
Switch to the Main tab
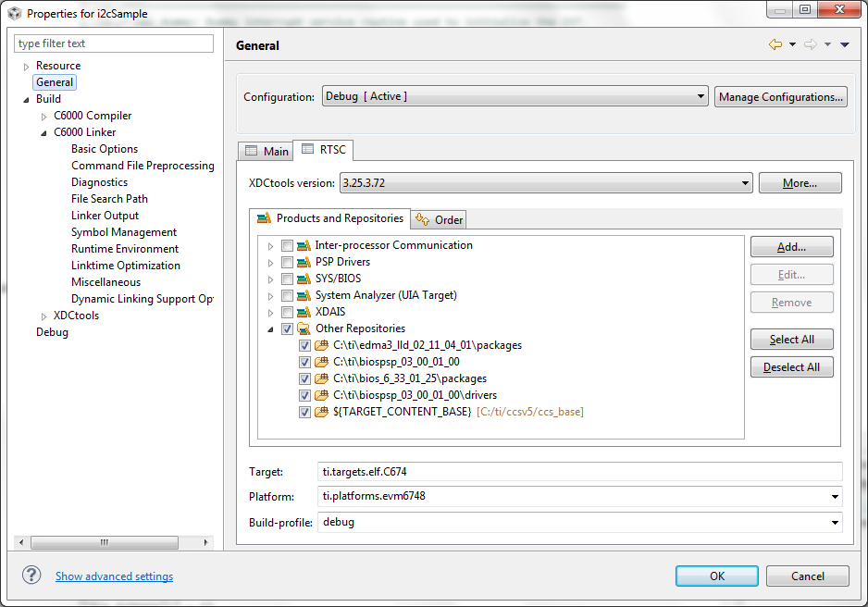[x=267, y=151]
